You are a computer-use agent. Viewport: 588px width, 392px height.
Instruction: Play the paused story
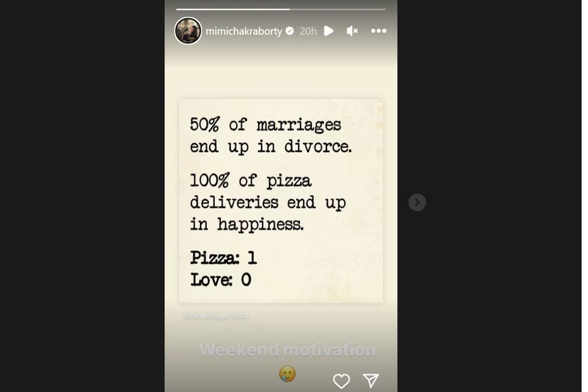(x=328, y=31)
